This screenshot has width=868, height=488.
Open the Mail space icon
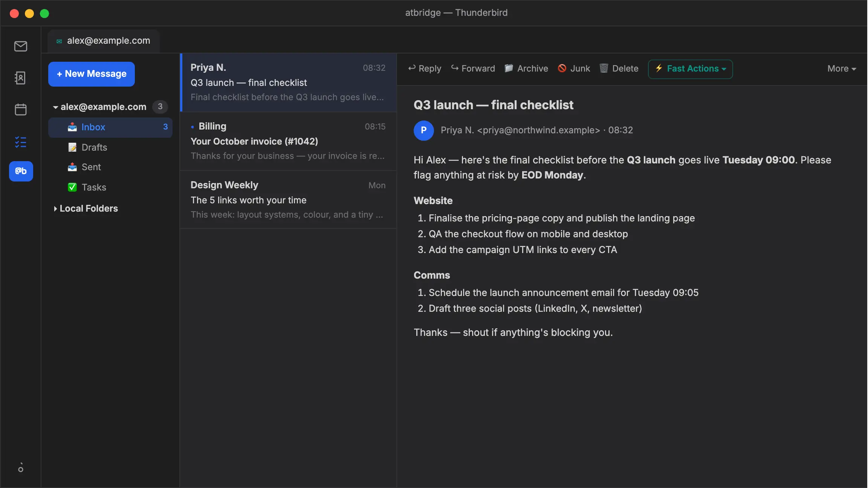click(x=21, y=46)
